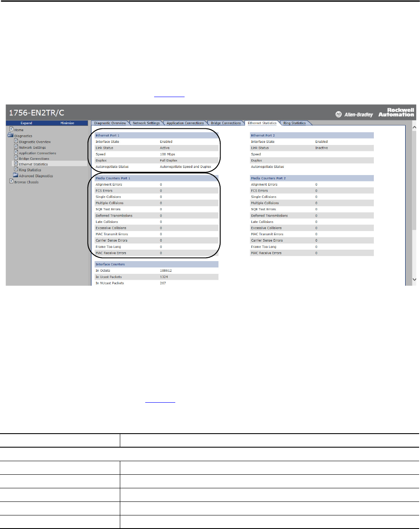Switch to the Network Settings tab
The width and height of the screenshot is (420, 529).
(x=146, y=123)
